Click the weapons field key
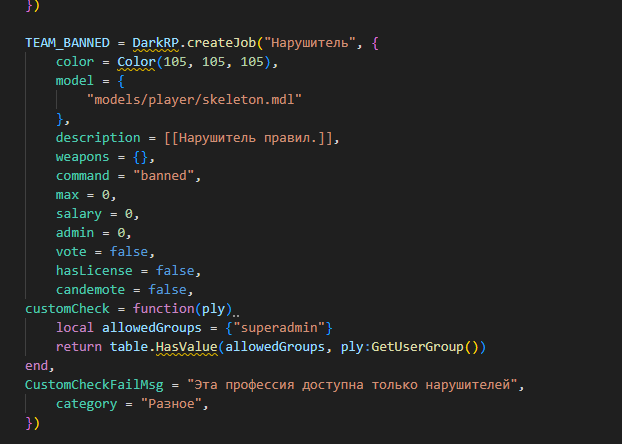Screen dimensions: 622x444 (x=83, y=157)
